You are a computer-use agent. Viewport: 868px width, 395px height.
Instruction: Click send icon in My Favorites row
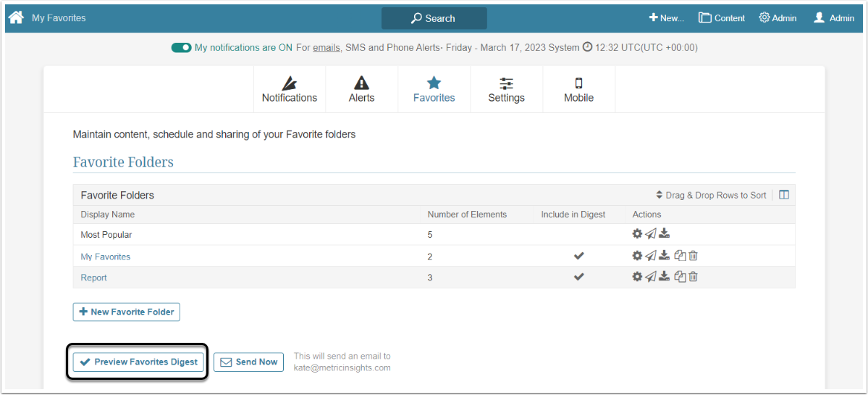pos(650,256)
